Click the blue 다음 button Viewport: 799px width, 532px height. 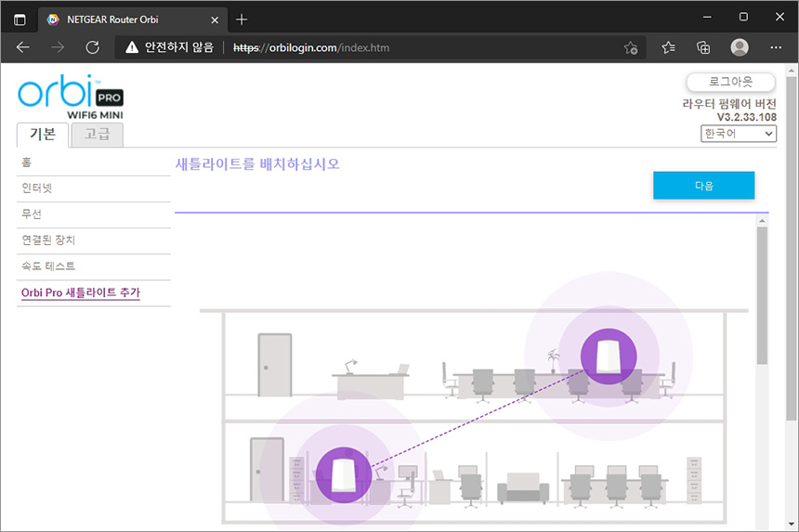(703, 186)
